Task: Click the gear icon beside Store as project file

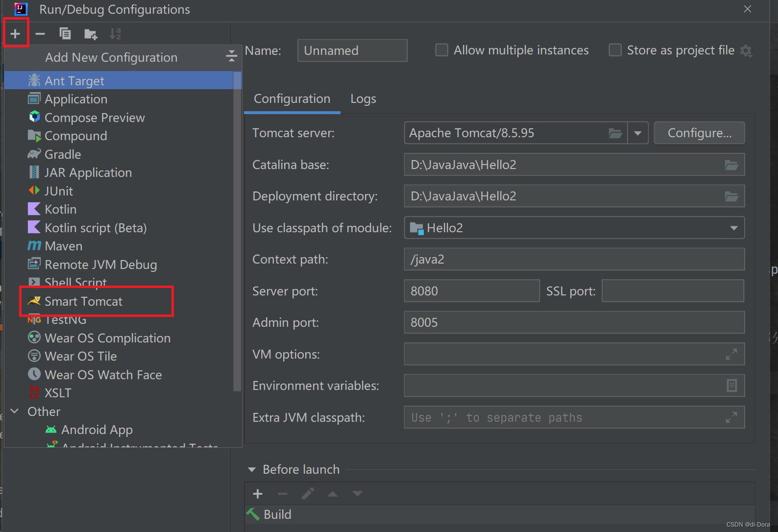Action: (746, 50)
